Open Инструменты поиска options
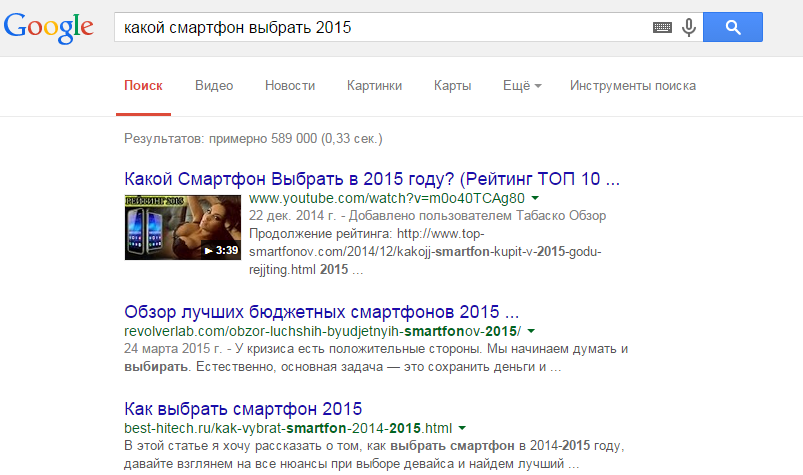The height and width of the screenshot is (475, 803). coord(633,86)
